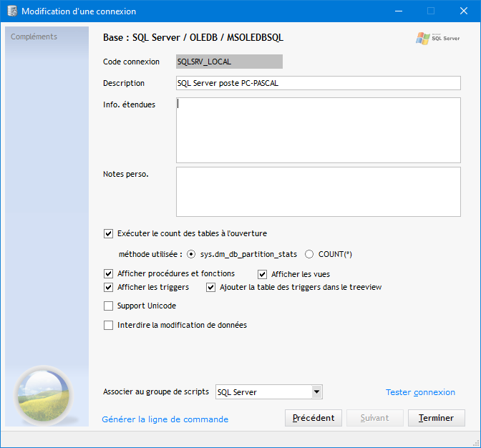Close the 'Modification d'une connexion' window

(x=464, y=11)
